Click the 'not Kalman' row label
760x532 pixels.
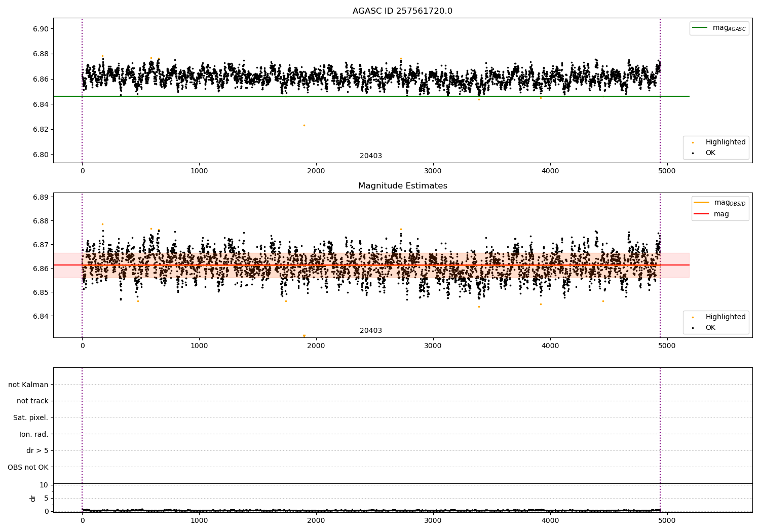(28, 385)
